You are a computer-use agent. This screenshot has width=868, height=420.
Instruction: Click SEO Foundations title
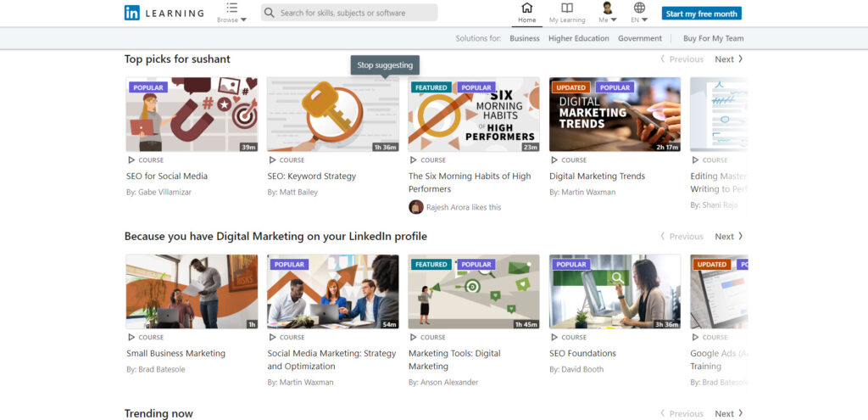(x=583, y=354)
